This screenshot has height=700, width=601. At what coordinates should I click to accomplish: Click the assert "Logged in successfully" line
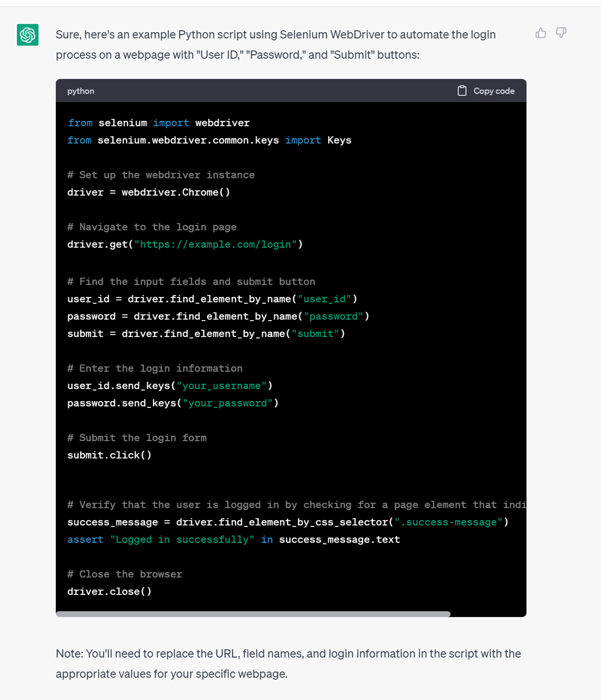click(x=234, y=540)
